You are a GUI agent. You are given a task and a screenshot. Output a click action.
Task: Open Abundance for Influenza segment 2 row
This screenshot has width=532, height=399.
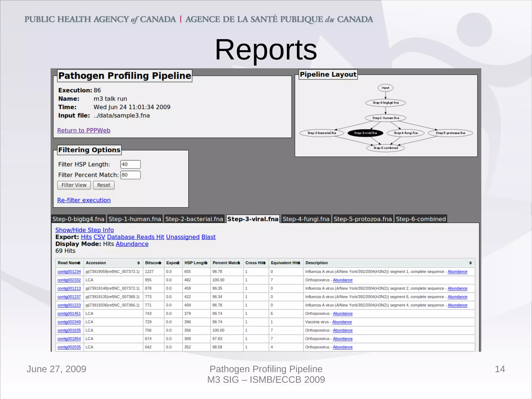457,289
